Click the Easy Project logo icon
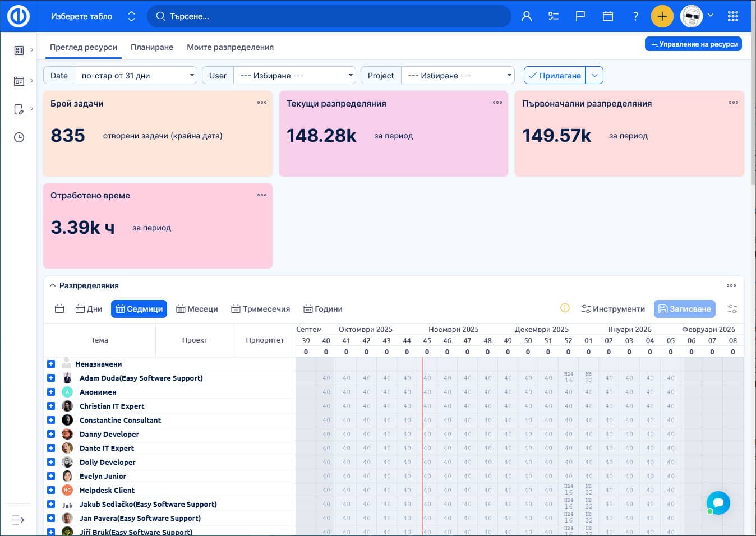756x536 pixels. (19, 16)
